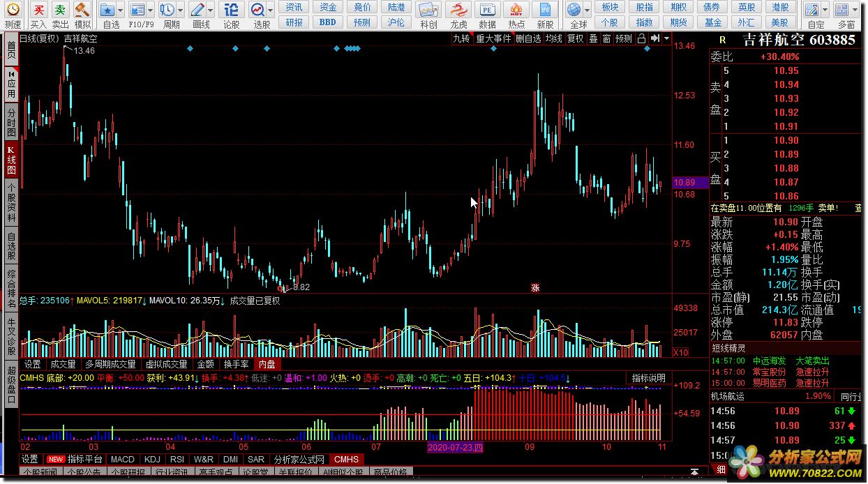Switch to the MACD indicator tab
Viewport: 868px width, 484px height.
[123, 460]
